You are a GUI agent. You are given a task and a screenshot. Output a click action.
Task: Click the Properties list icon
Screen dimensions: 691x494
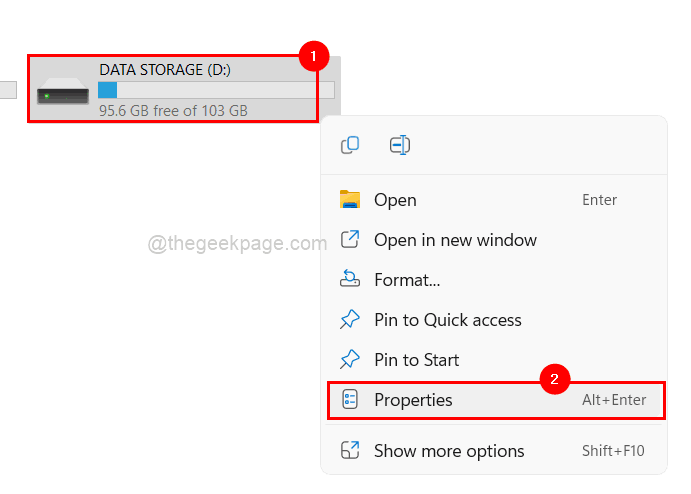pyautogui.click(x=350, y=400)
